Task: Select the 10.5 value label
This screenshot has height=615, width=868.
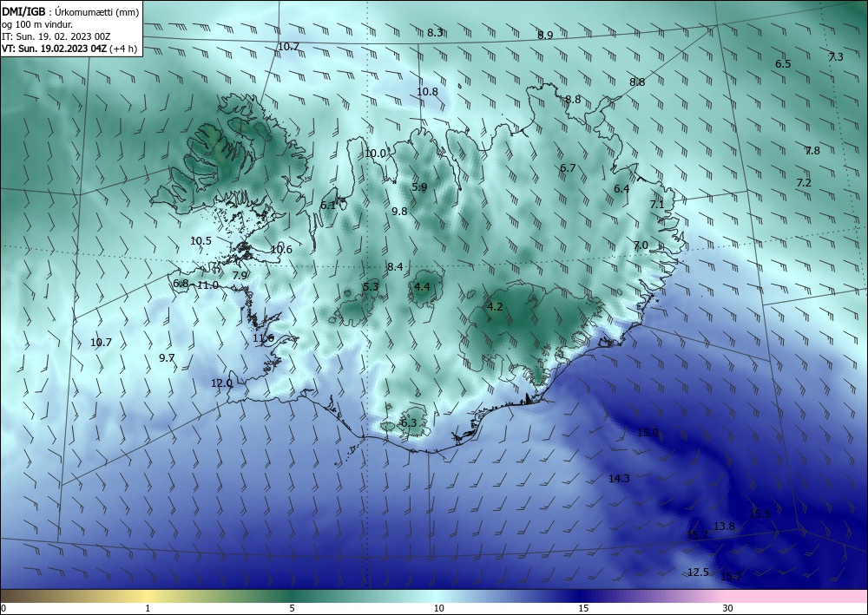Action: click(201, 241)
